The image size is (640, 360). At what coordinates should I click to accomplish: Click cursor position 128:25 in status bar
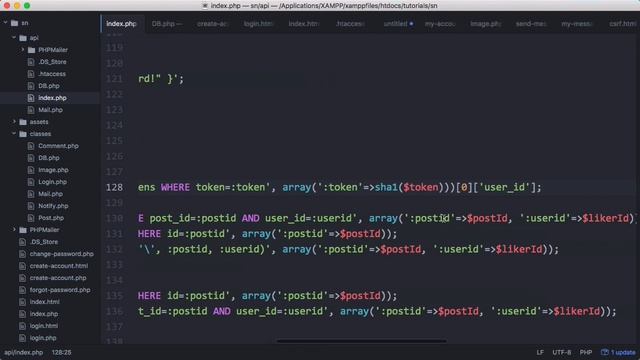click(61, 352)
